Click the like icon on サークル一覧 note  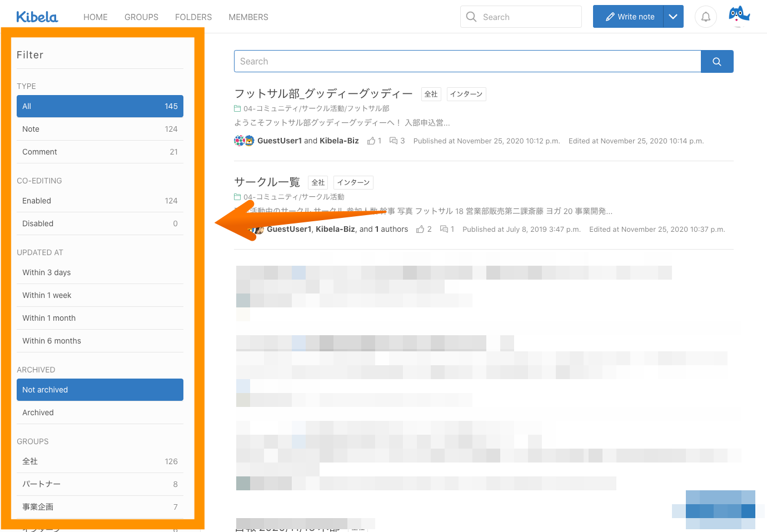click(420, 230)
